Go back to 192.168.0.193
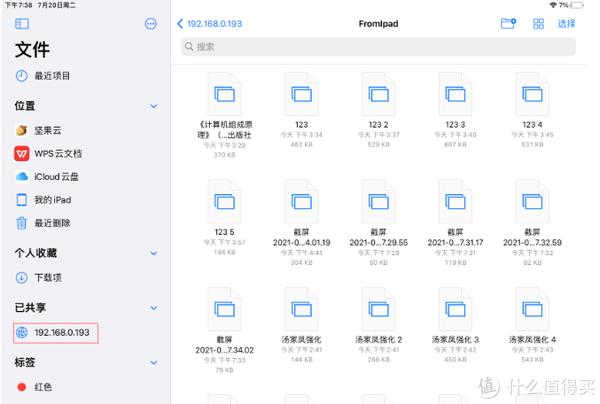 [x=210, y=24]
